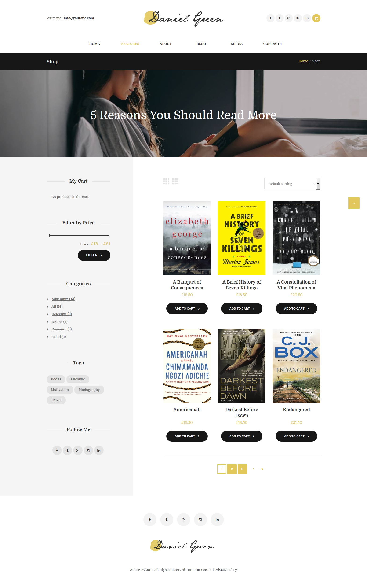Viewport: 367px width, 588px height.
Task: Open the FEATURES menu item
Action: [130, 44]
